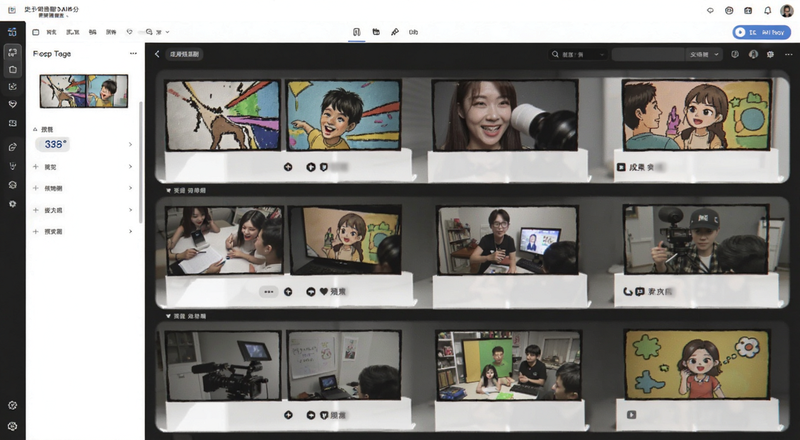The image size is (800, 440).
Task: Click the notification bell icon
Action: [767, 10]
